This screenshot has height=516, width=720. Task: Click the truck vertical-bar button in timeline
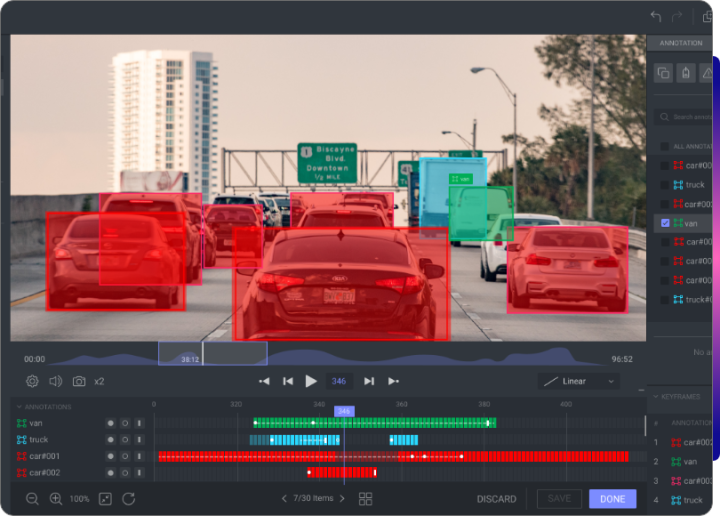pos(139,440)
